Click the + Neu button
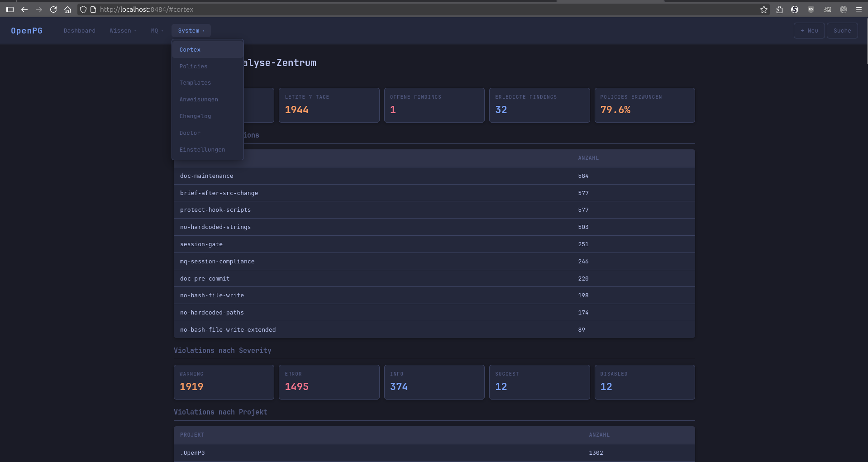 809,31
